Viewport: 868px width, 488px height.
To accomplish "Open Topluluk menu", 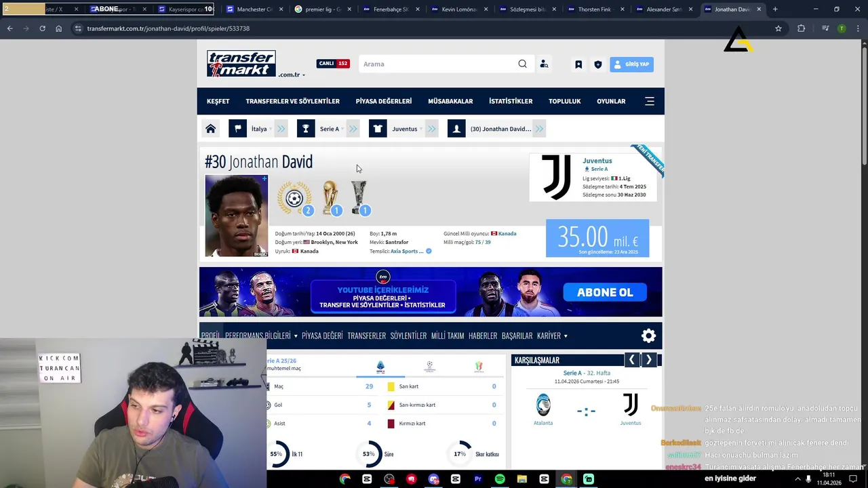I will pyautogui.click(x=565, y=101).
